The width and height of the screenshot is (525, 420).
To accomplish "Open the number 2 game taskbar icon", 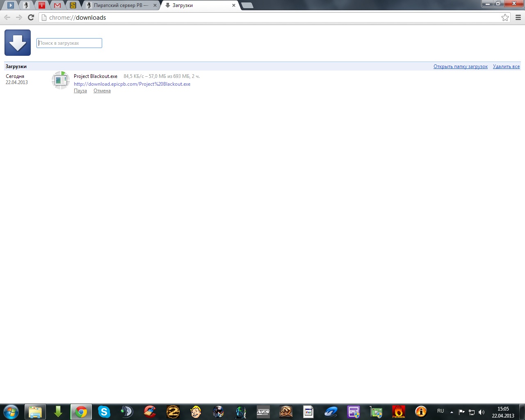I will tap(173, 412).
